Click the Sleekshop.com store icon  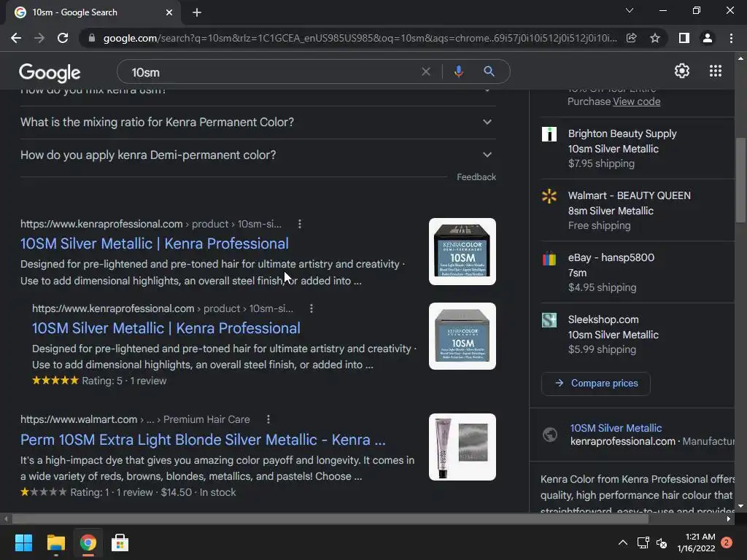[x=549, y=320]
